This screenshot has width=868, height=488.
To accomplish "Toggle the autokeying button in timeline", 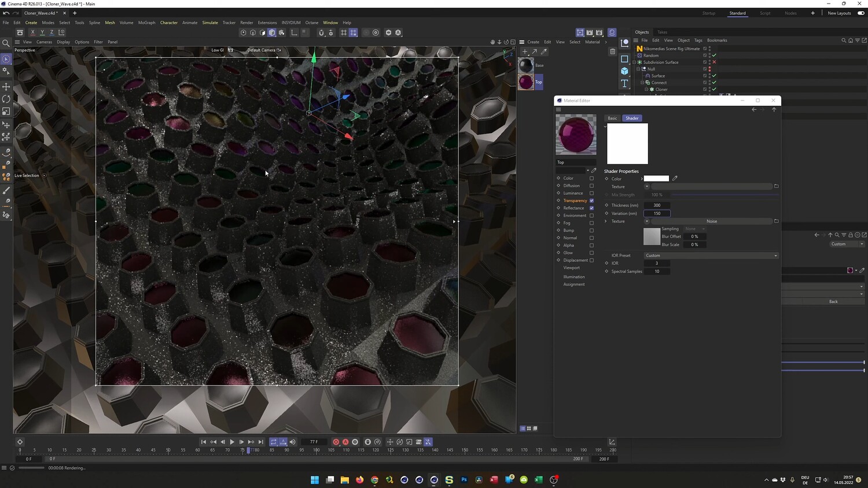I will (345, 442).
